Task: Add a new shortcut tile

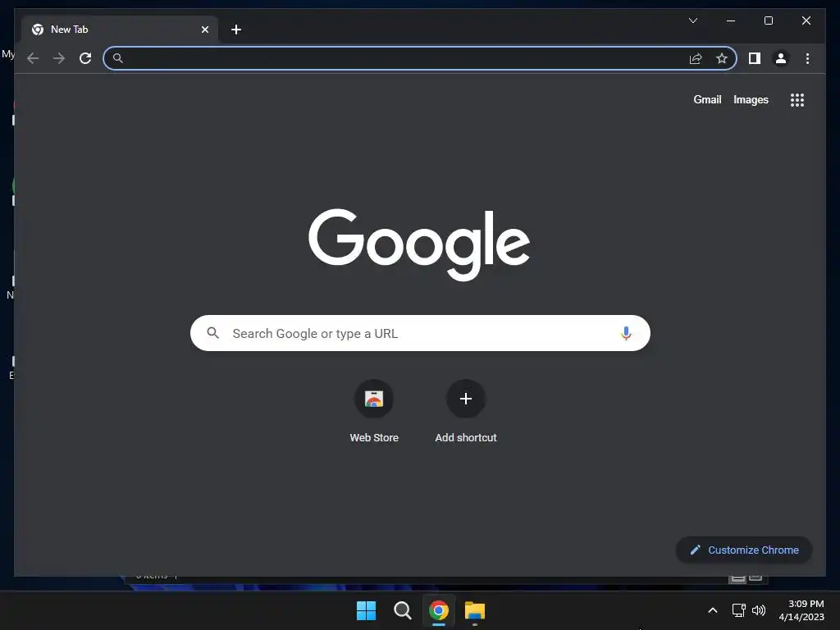Action: (x=466, y=412)
